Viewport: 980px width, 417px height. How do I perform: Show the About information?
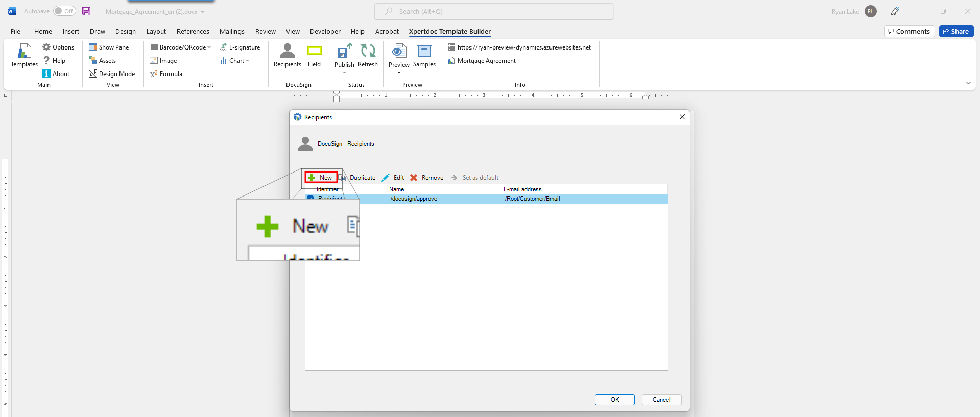tap(56, 73)
